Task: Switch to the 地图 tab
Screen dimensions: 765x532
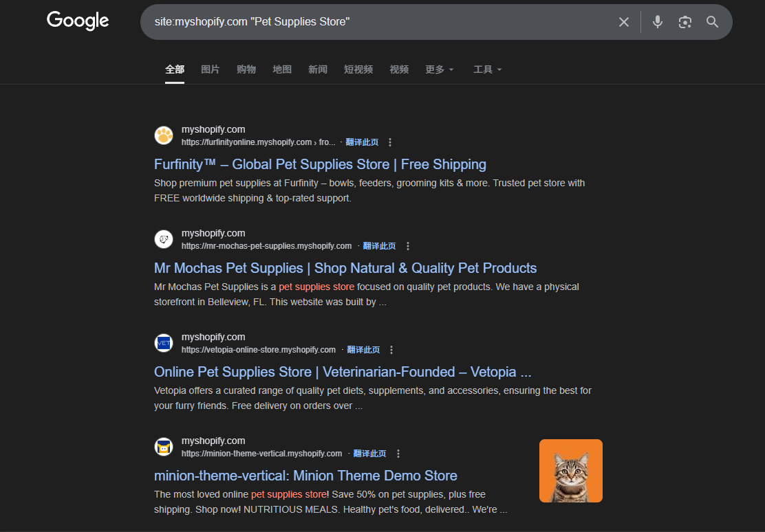Action: click(x=282, y=69)
